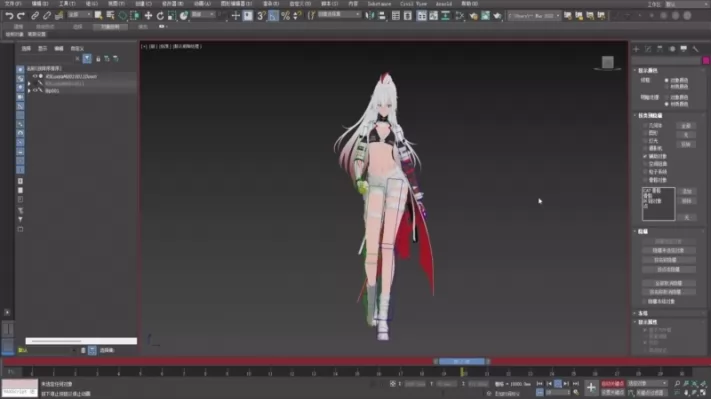Screen dimensions: 711x399
Task: Toggle the Layer Explorer toolbar icon
Action: [408, 16]
